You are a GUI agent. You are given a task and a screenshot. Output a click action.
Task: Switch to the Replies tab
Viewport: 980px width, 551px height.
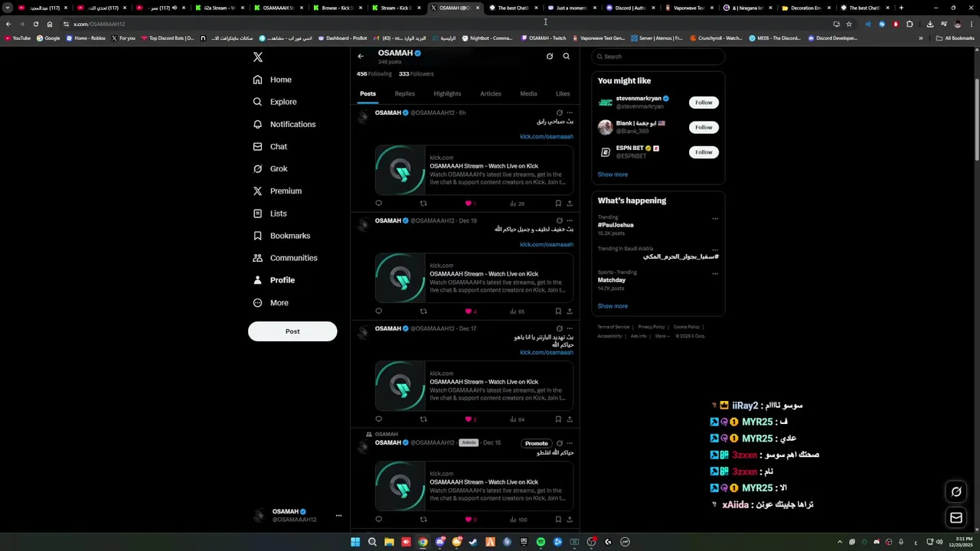[x=405, y=93]
